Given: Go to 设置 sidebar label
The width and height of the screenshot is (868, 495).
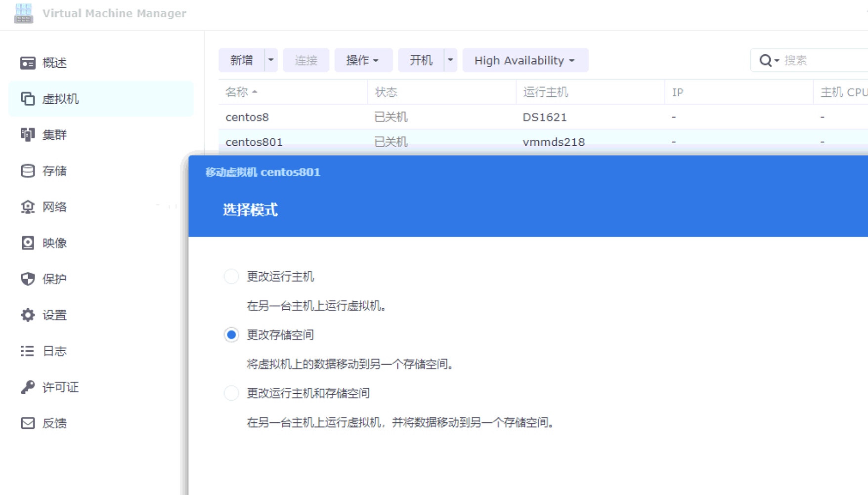Looking at the screenshot, I should tap(54, 315).
